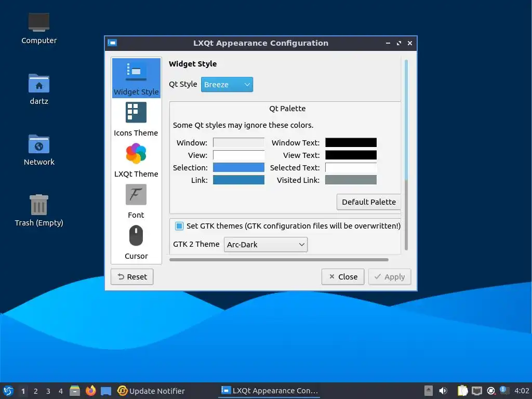The image size is (532, 399).
Task: Pick the Selection color swatch
Action: [x=238, y=168]
